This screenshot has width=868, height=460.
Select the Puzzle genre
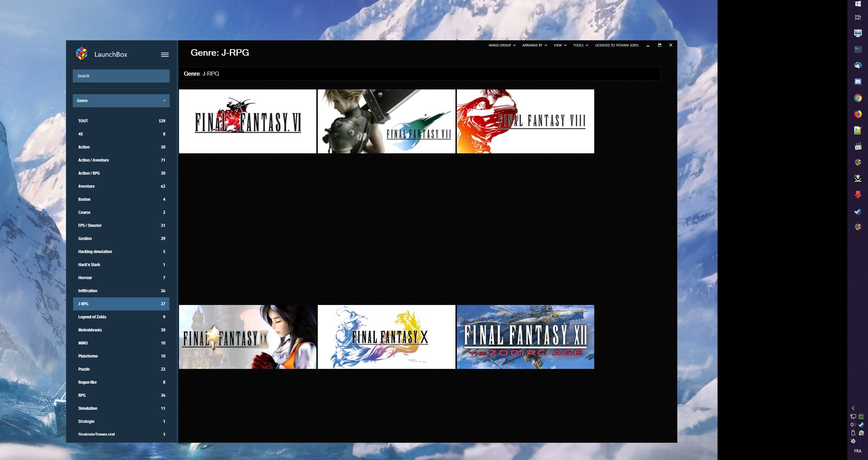coord(121,369)
